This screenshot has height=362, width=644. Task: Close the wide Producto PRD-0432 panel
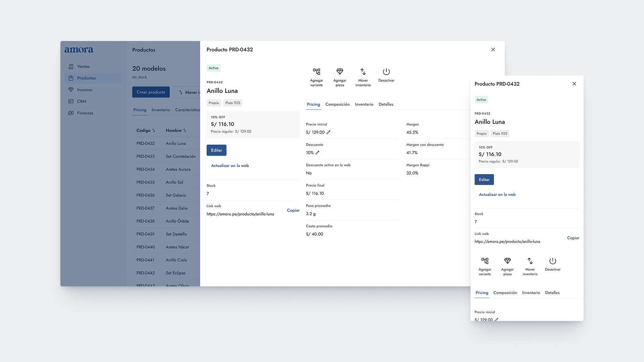point(493,49)
